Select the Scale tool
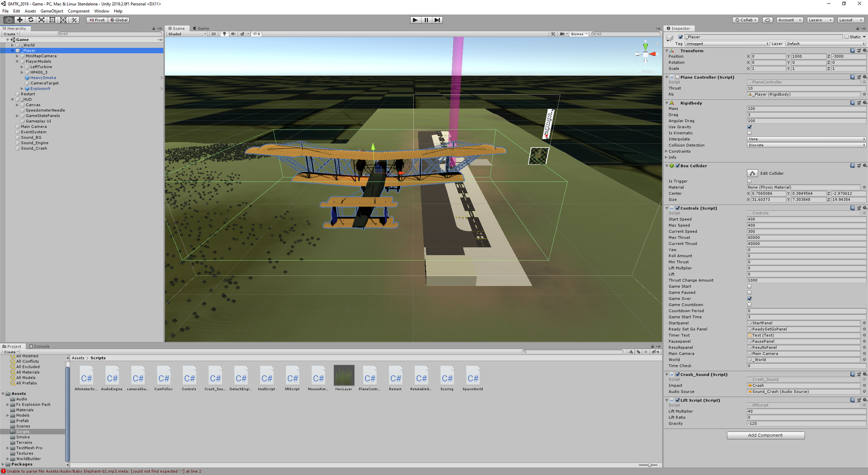Viewport: 868px width, 475px height. [x=41, y=20]
